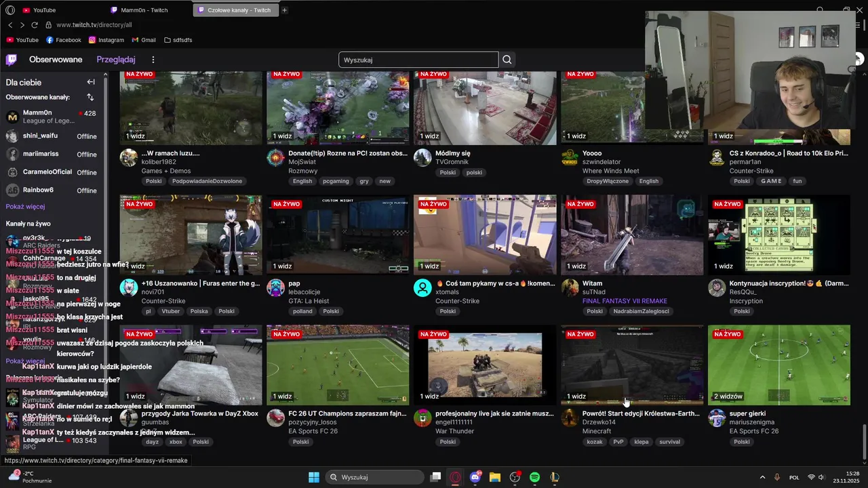The height and width of the screenshot is (488, 868).
Task: Click the Twitch logo home icon
Action: (x=12, y=60)
